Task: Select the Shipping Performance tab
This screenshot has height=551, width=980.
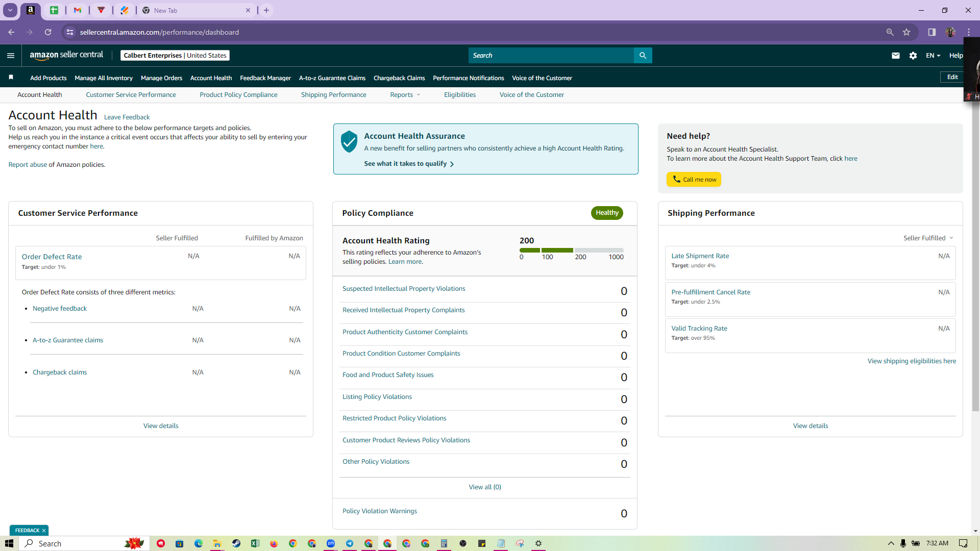Action: point(334,95)
